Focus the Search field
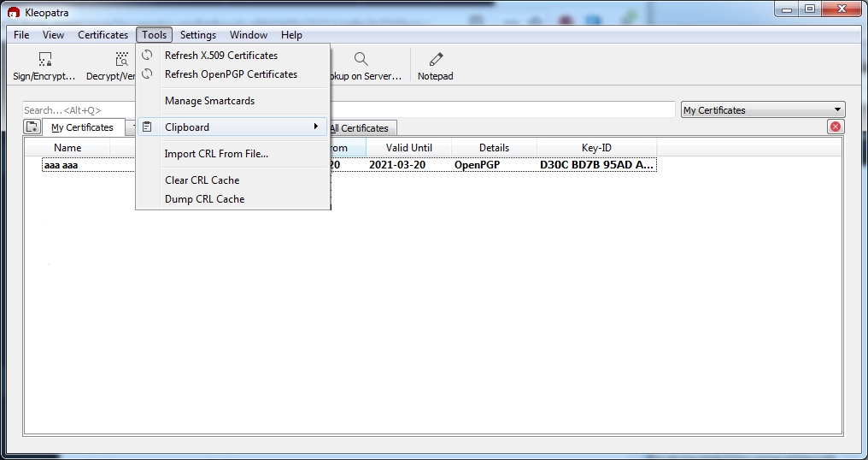Viewport: 868px width, 460px height. coord(349,109)
